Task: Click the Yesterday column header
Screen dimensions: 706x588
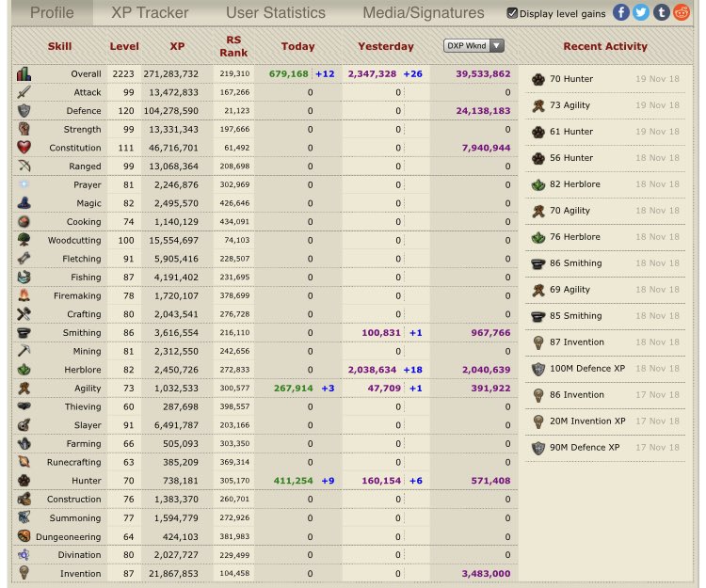Action: (x=385, y=46)
